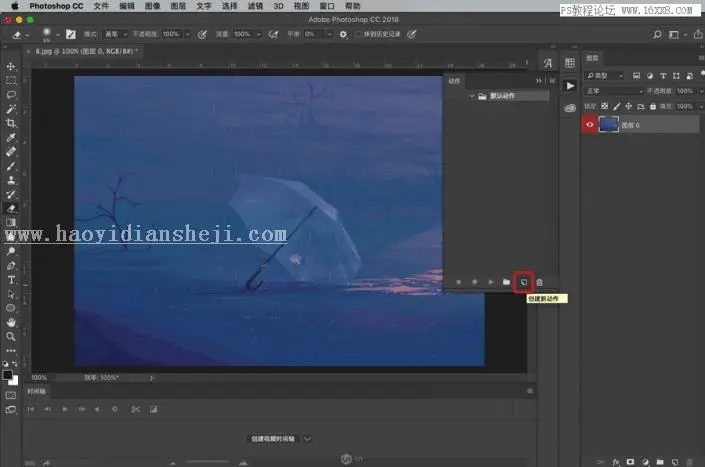This screenshot has width=705, height=467.
Task: Toggle lock image pixels brush icon
Action: (x=616, y=106)
